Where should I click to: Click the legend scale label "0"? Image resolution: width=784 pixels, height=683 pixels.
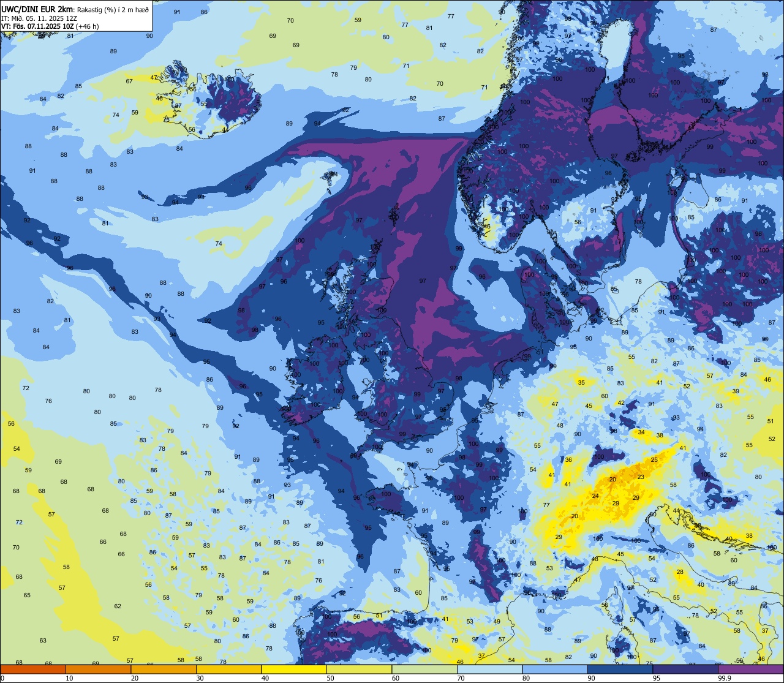pyautogui.click(x=2, y=679)
